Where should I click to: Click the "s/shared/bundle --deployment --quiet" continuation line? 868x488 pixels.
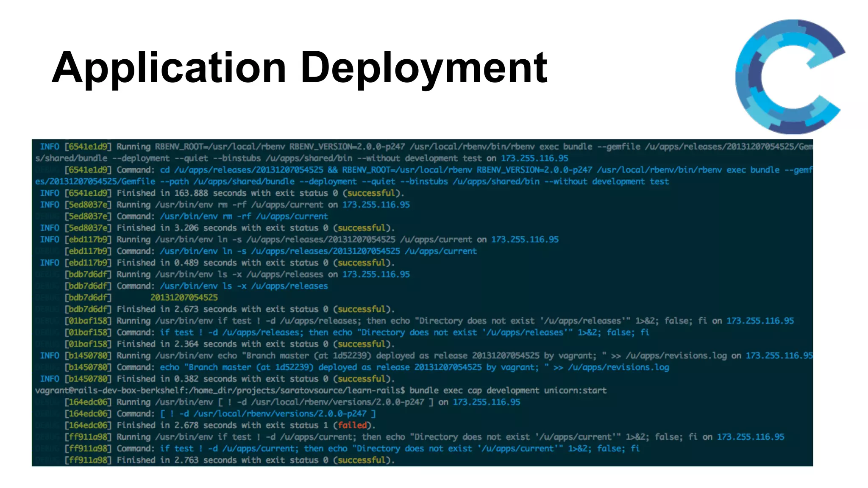click(x=302, y=158)
